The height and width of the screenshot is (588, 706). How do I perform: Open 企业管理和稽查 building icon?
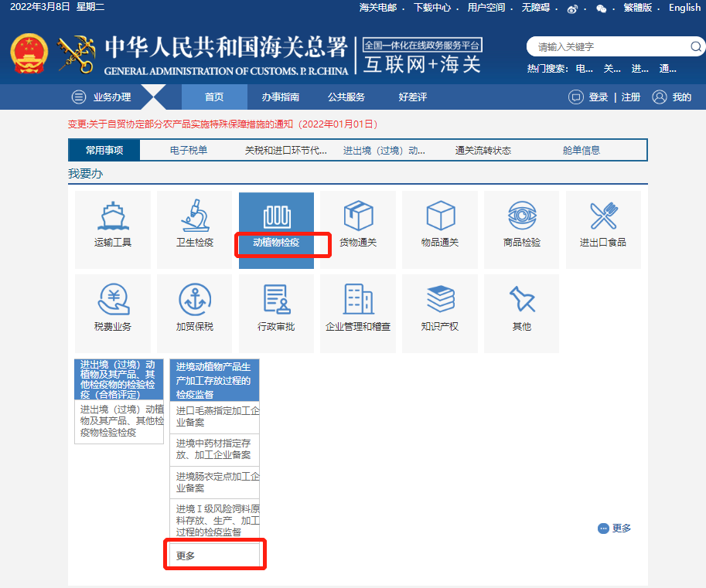(x=358, y=299)
